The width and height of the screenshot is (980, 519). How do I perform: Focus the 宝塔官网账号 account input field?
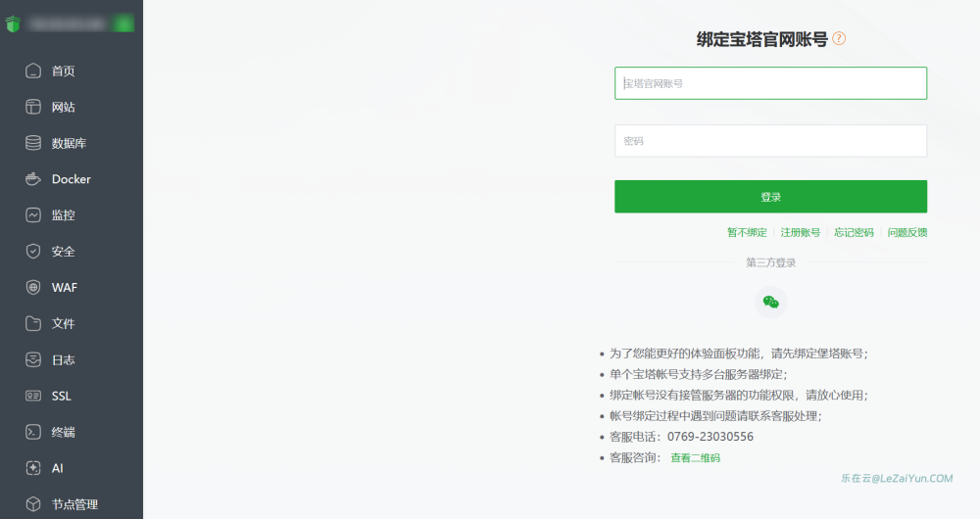(x=770, y=83)
